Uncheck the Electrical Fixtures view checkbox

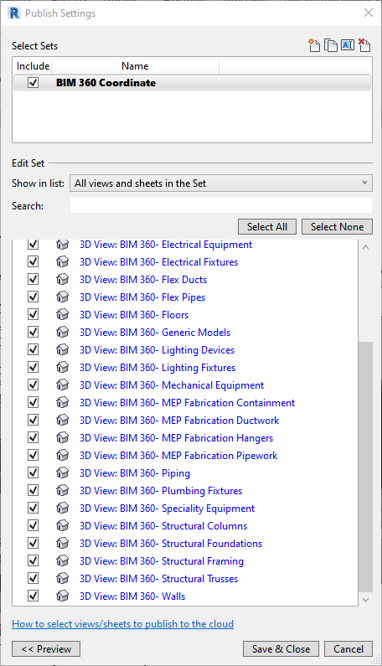tap(33, 262)
